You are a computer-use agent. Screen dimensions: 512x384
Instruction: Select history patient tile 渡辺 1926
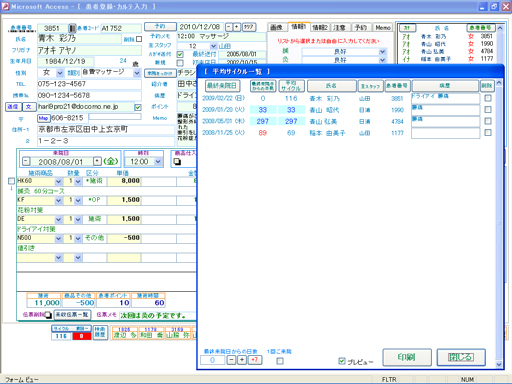pos(124,333)
